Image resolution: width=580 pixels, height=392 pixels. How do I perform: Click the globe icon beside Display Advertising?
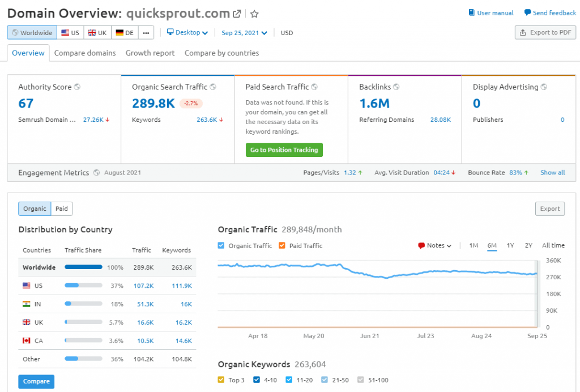pos(544,87)
